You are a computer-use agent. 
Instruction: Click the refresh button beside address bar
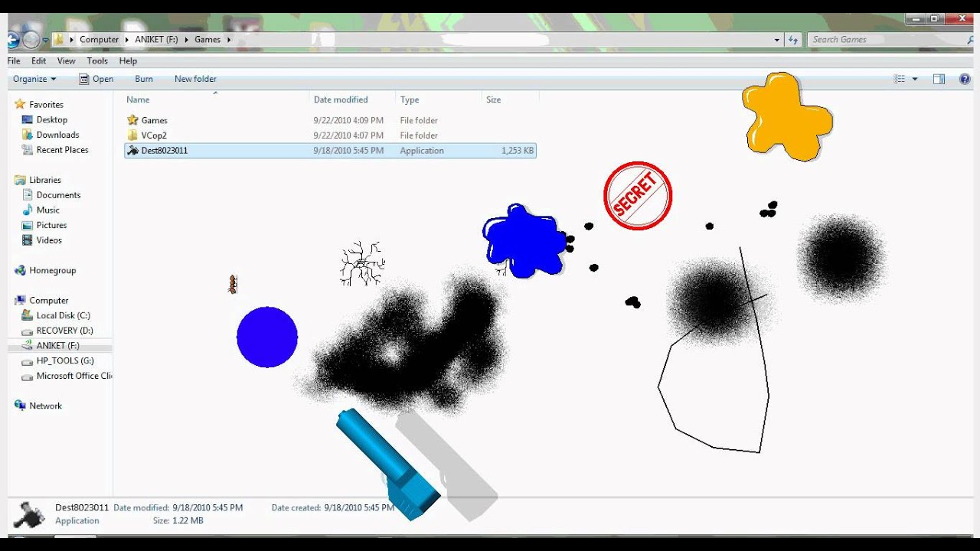click(793, 40)
